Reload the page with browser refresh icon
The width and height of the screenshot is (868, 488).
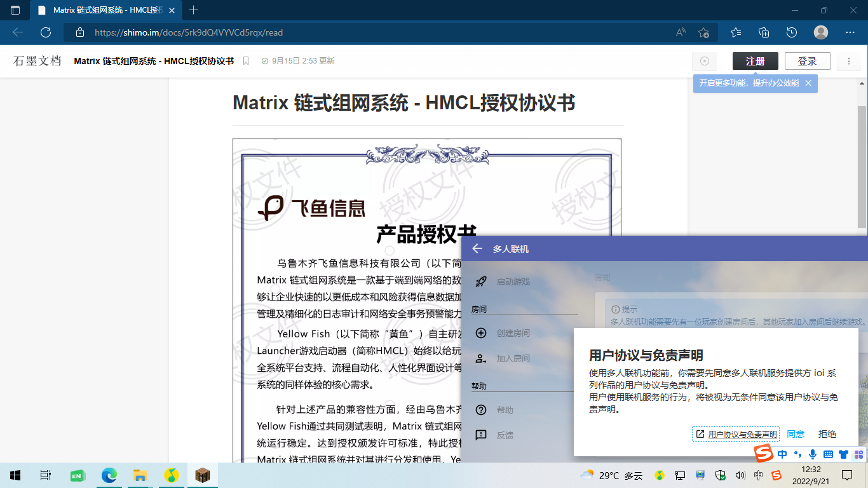tap(46, 32)
